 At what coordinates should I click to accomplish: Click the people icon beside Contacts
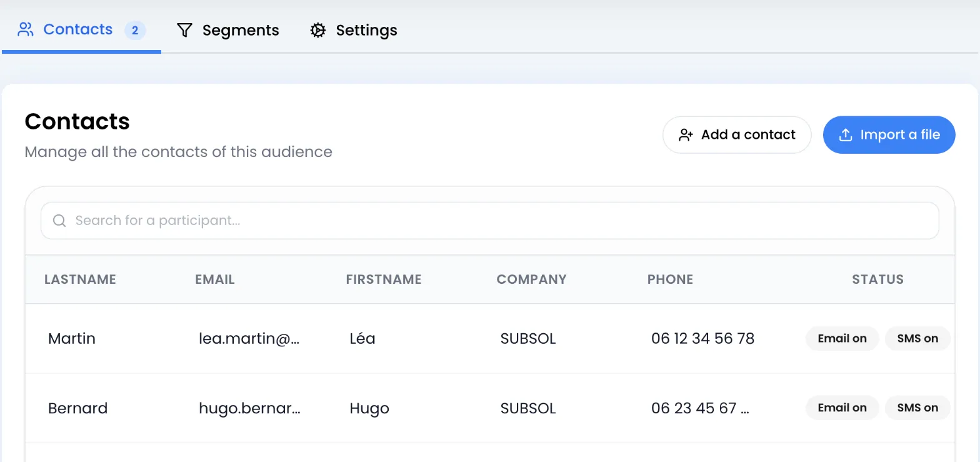coord(26,29)
